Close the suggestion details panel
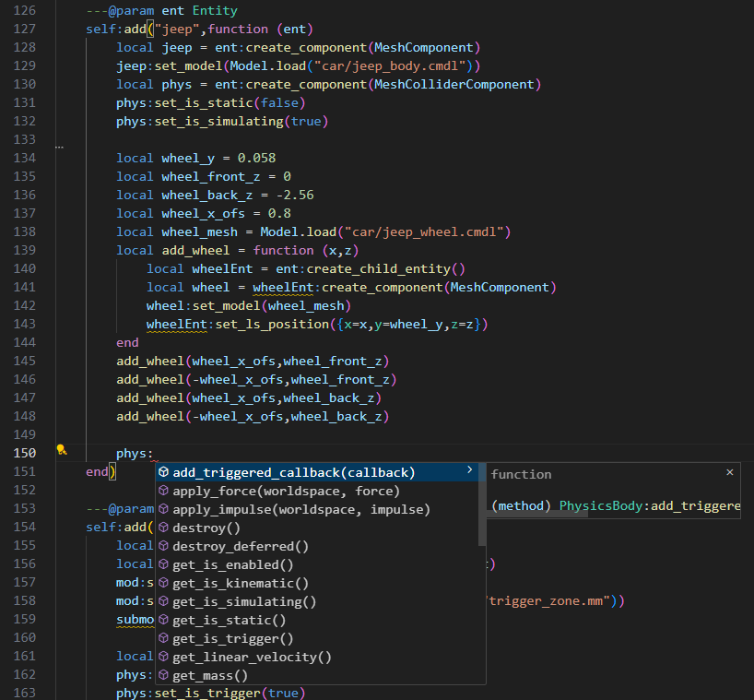Screen dimensions: 754x700 pyautogui.click(x=729, y=472)
